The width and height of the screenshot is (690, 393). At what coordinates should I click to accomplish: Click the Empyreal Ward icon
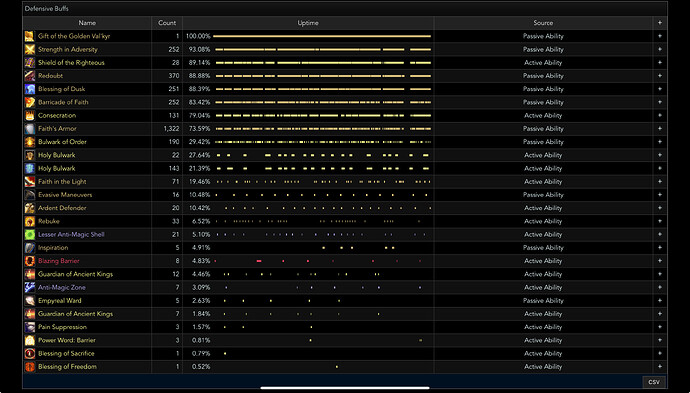pos(29,301)
